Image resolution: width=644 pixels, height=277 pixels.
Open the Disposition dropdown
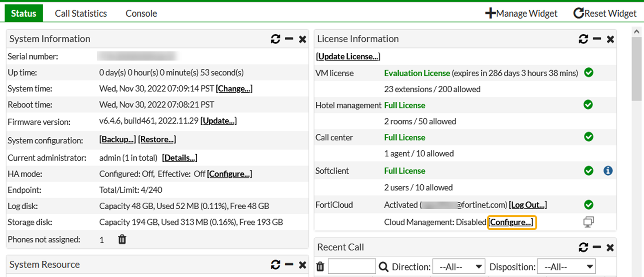point(566,267)
